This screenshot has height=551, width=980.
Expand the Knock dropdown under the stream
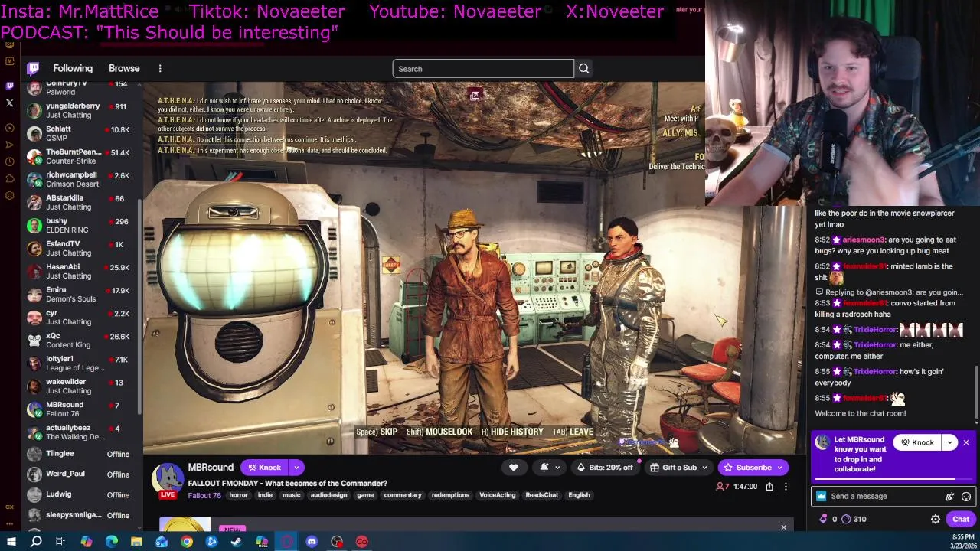[296, 468]
